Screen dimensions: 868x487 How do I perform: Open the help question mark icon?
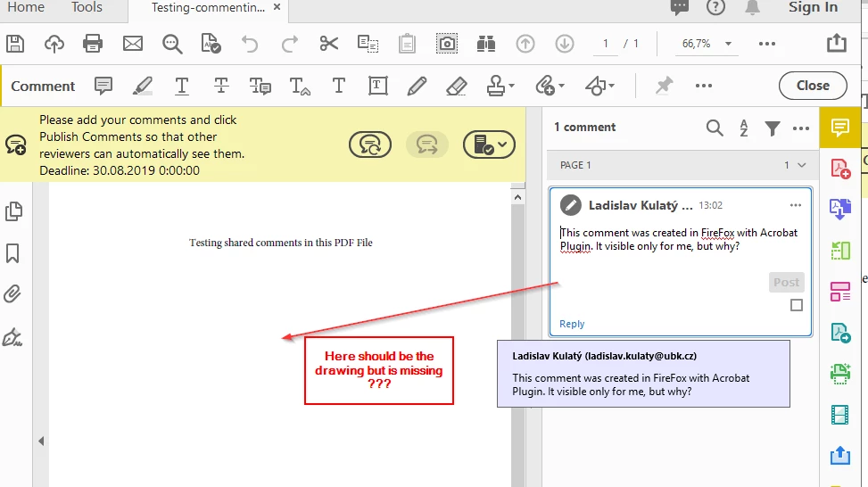point(715,7)
